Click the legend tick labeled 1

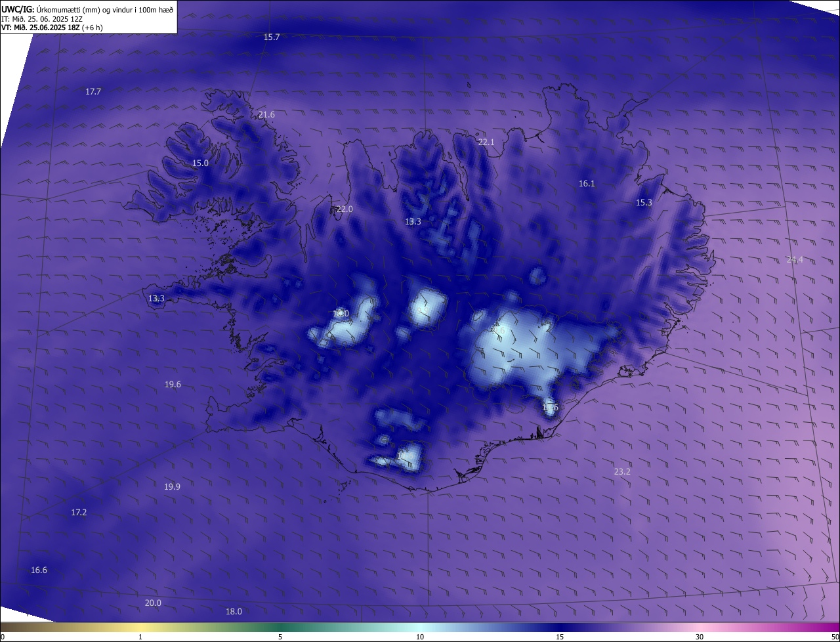(140, 637)
